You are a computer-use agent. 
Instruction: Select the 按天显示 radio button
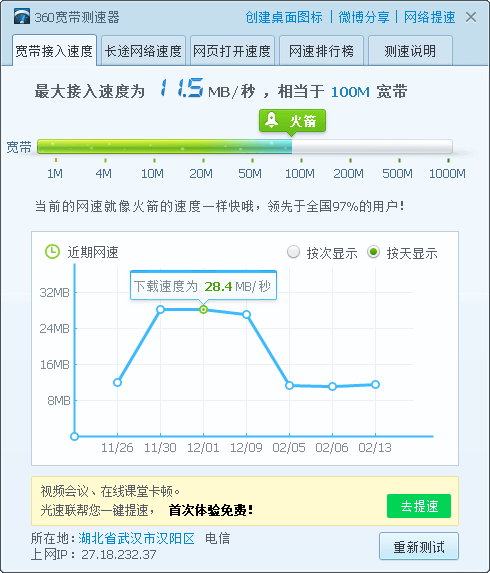(373, 252)
